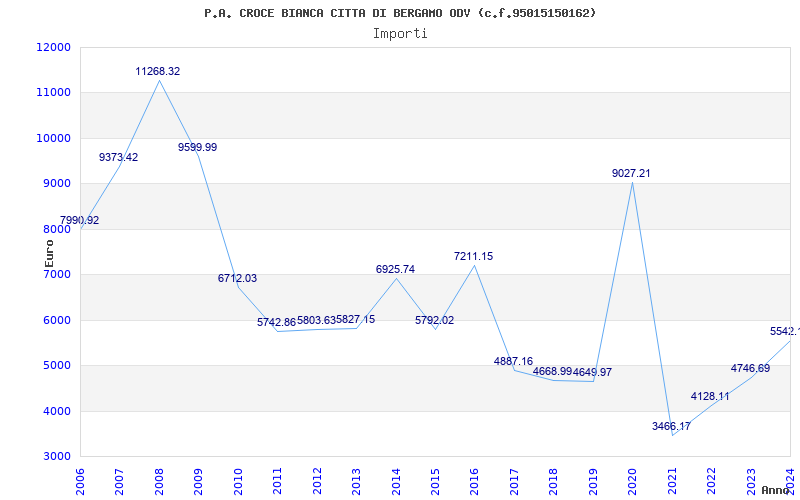Viewport: 800px width, 500px height.
Task: Click the 2023 x-axis year label
Action: [x=751, y=481]
